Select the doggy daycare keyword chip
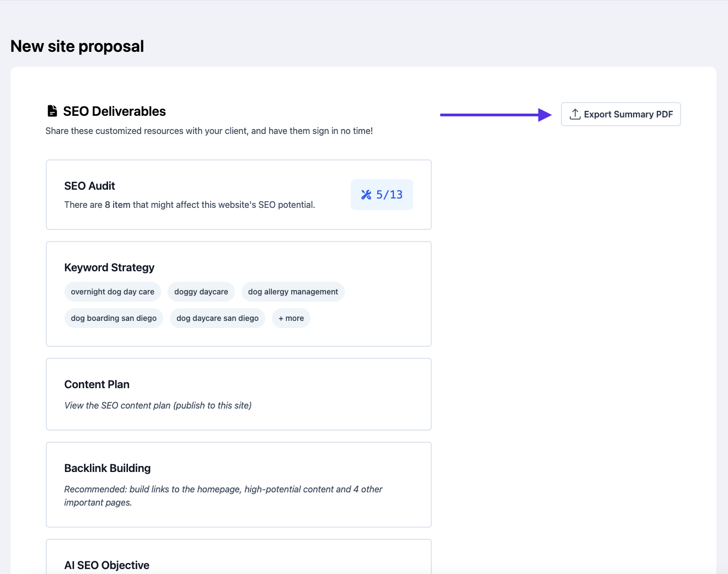Image resolution: width=728 pixels, height=574 pixels. pos(201,292)
